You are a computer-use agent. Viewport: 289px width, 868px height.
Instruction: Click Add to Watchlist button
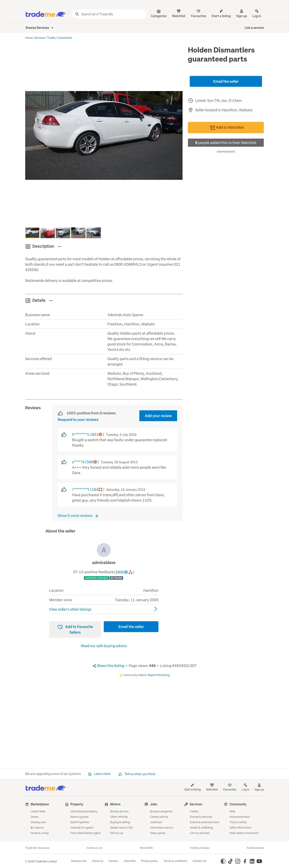click(x=226, y=127)
